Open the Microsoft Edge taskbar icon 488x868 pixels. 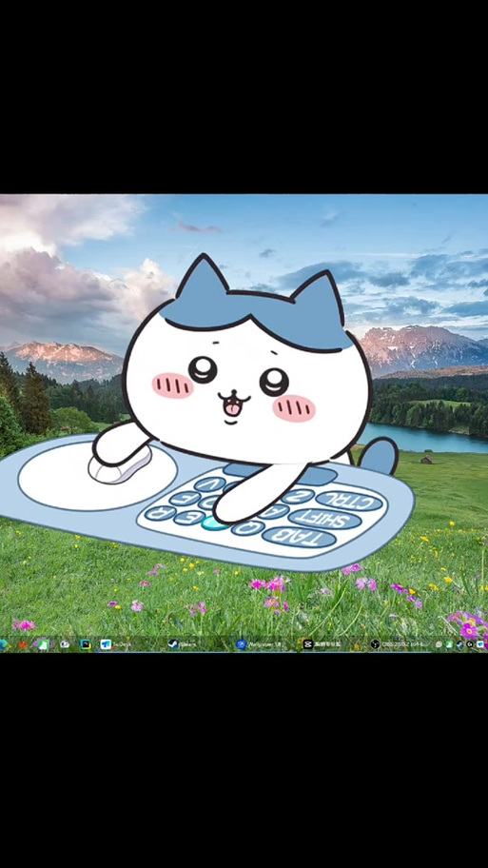click(x=3, y=644)
